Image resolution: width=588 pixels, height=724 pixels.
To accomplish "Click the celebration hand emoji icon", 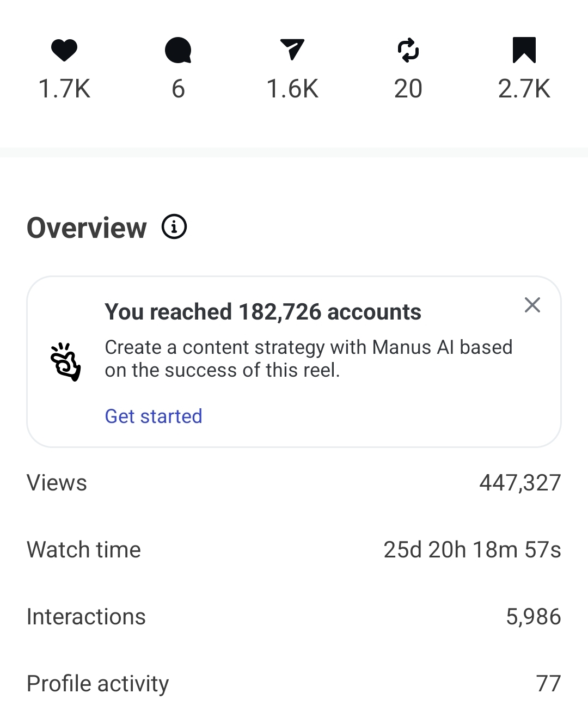I will pyautogui.click(x=65, y=361).
